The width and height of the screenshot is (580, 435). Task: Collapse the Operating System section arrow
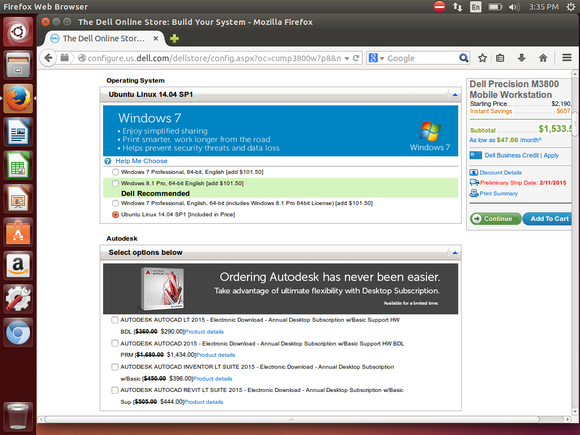[455, 95]
